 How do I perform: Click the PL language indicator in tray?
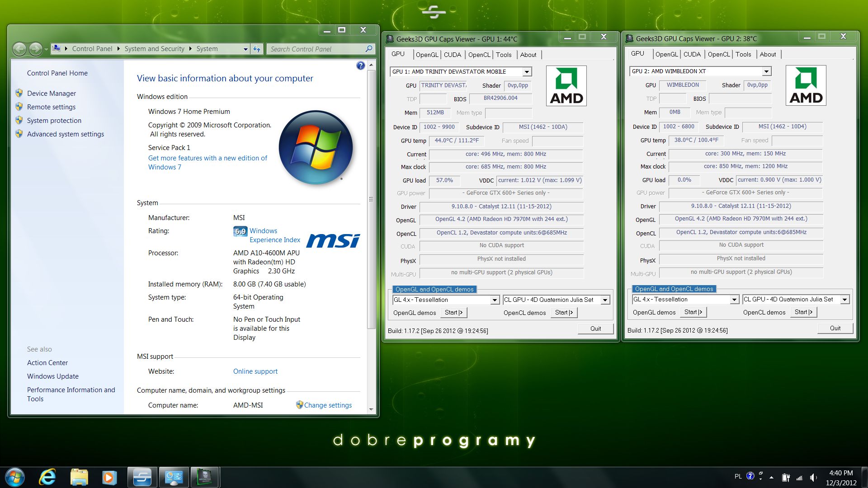738,477
